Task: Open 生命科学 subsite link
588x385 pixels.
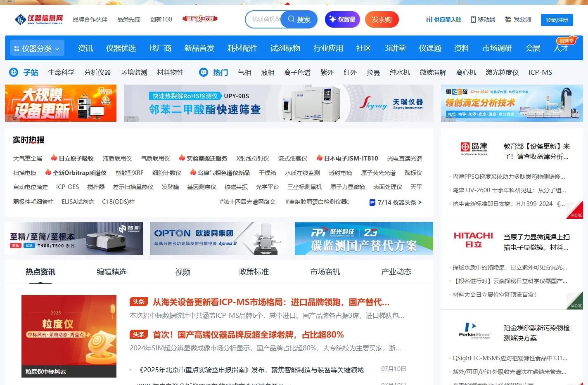Action: [61, 72]
